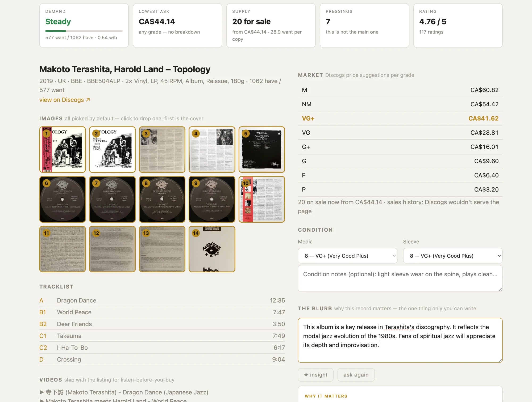This screenshot has width=532, height=402.
Task: Select the Rating 4.76 / 5 card
Action: pos(458,26)
